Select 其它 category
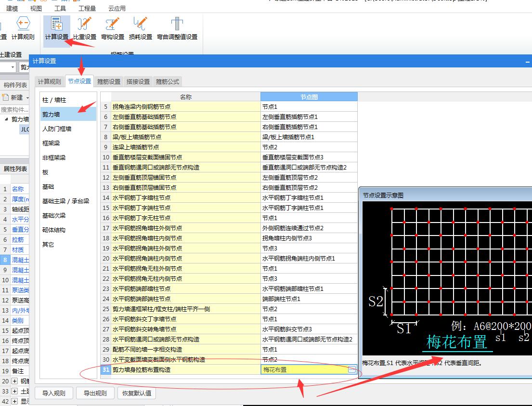532x406 pixels. [x=68, y=244]
